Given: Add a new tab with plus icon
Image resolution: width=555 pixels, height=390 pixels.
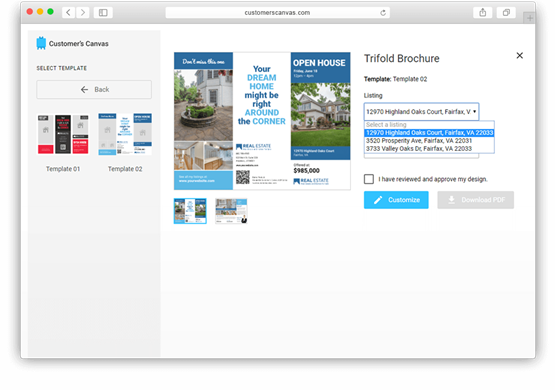Looking at the screenshot, I should click(x=530, y=18).
